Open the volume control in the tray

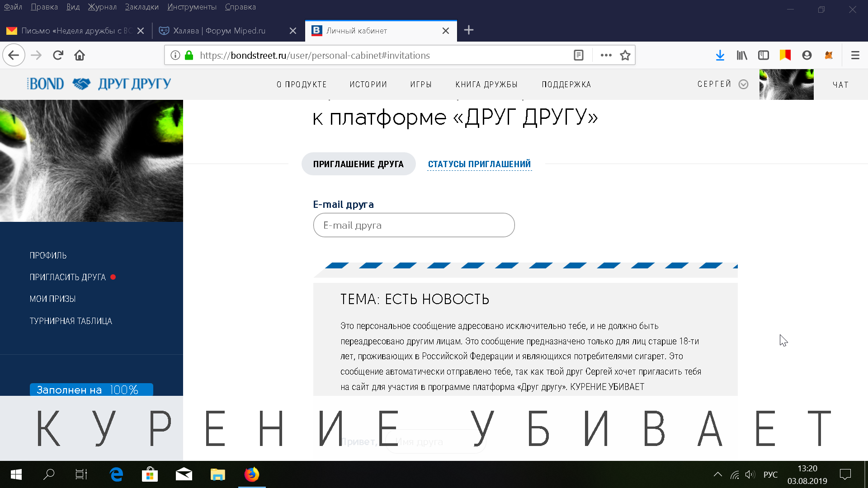click(x=750, y=474)
